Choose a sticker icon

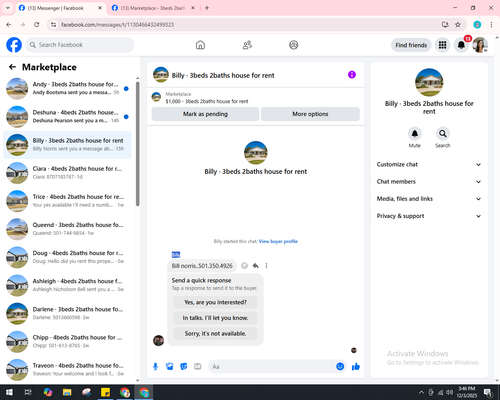click(x=184, y=367)
